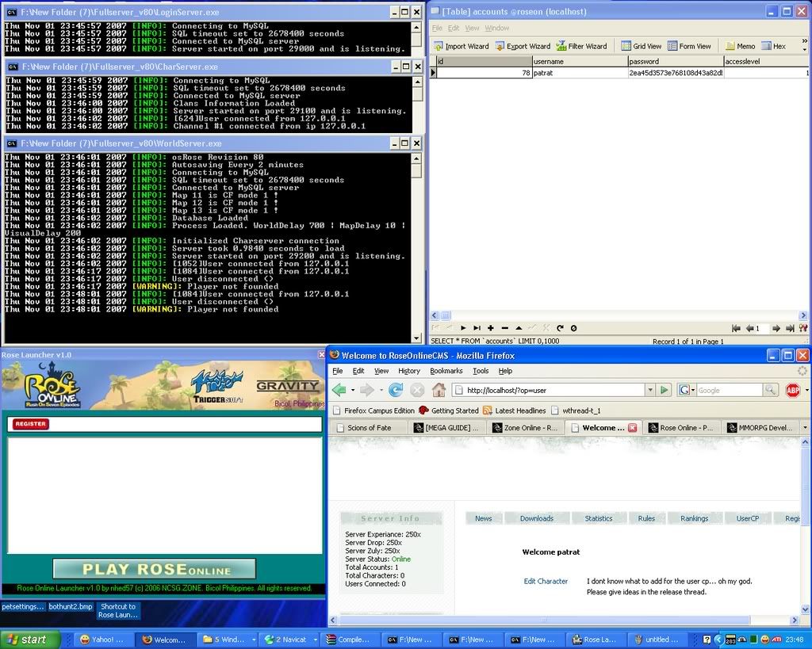Open the list-all-tabs dropdown in Firefox
Screen dimensions: 812x649
pyautogui.click(x=805, y=428)
